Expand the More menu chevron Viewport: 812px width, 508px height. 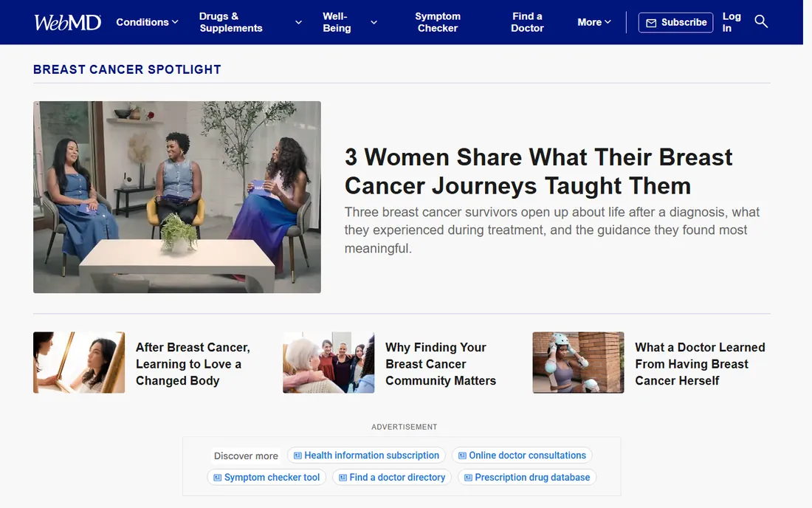point(608,22)
